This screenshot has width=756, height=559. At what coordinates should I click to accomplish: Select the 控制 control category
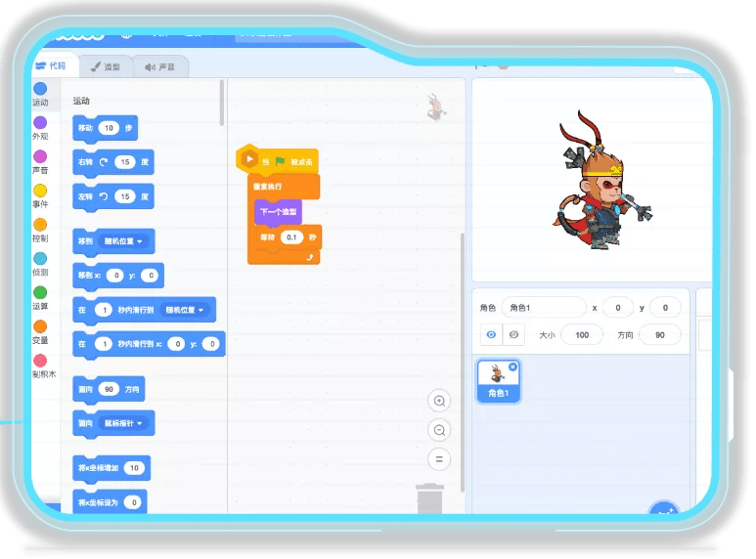coord(40,231)
